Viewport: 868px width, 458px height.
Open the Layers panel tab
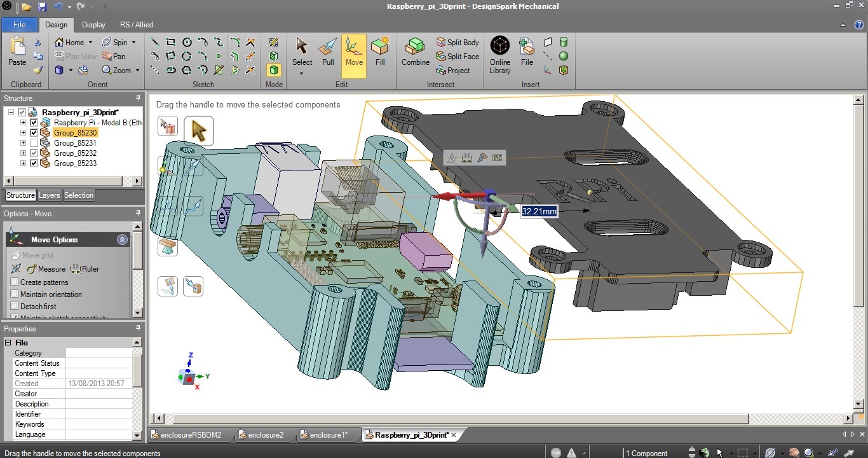pos(50,195)
